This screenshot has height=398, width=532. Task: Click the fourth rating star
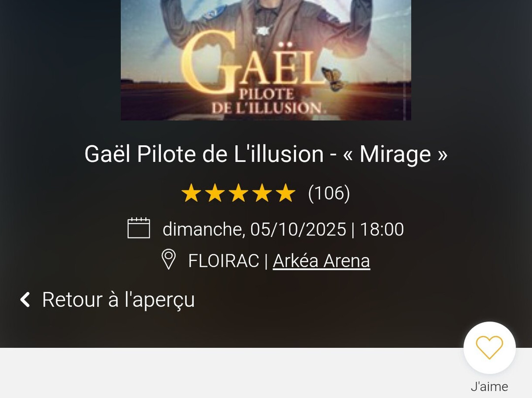[262, 194]
